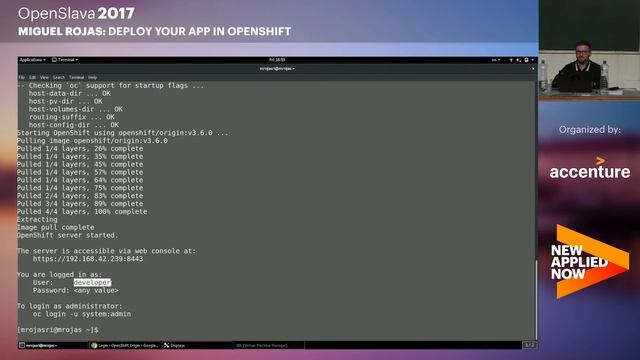Click the web console URL https://192.168.42.239:8443

88,259
